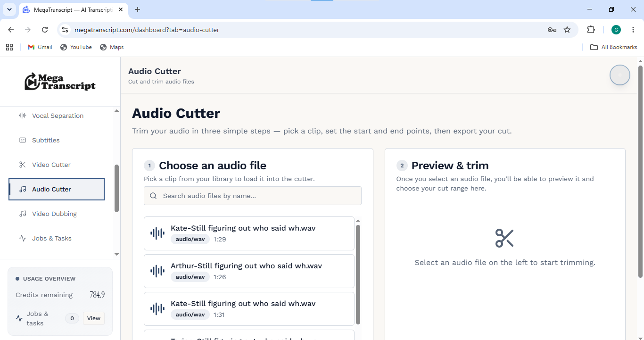Click the sidebar scroll up arrow
644x340 pixels.
tap(117, 111)
